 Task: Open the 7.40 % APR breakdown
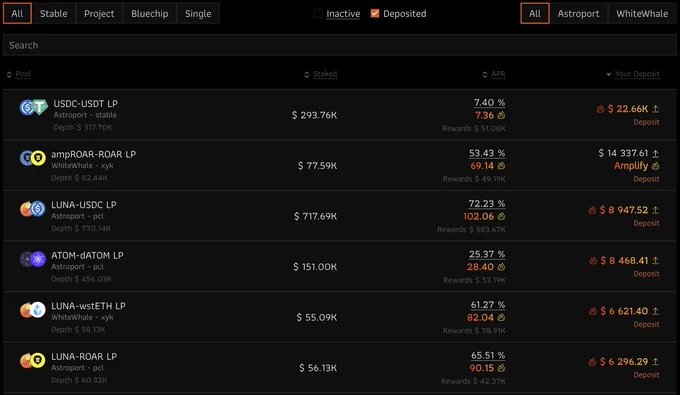(x=490, y=103)
